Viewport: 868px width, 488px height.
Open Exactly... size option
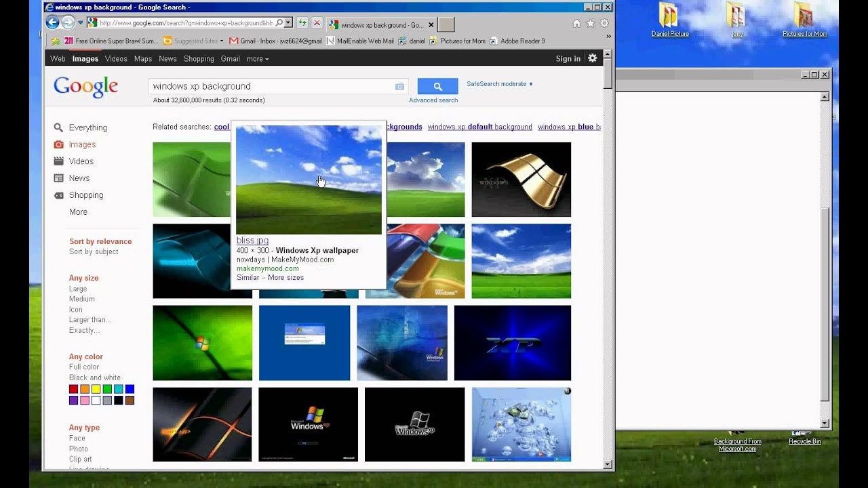85,331
